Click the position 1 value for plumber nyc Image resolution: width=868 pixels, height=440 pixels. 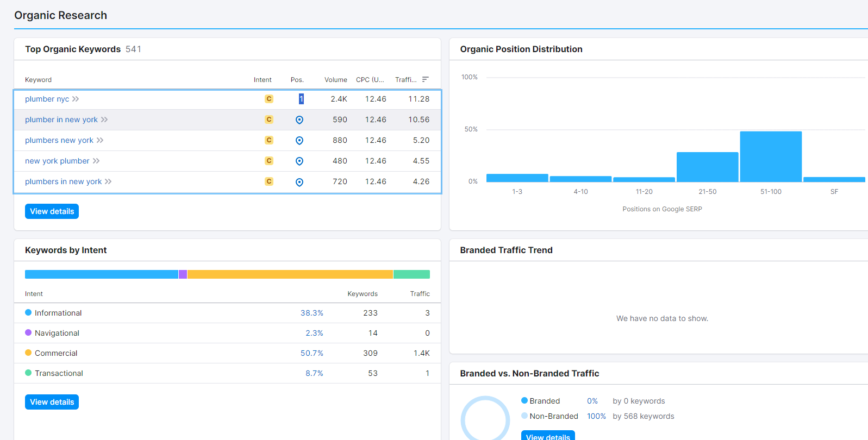pyautogui.click(x=301, y=99)
